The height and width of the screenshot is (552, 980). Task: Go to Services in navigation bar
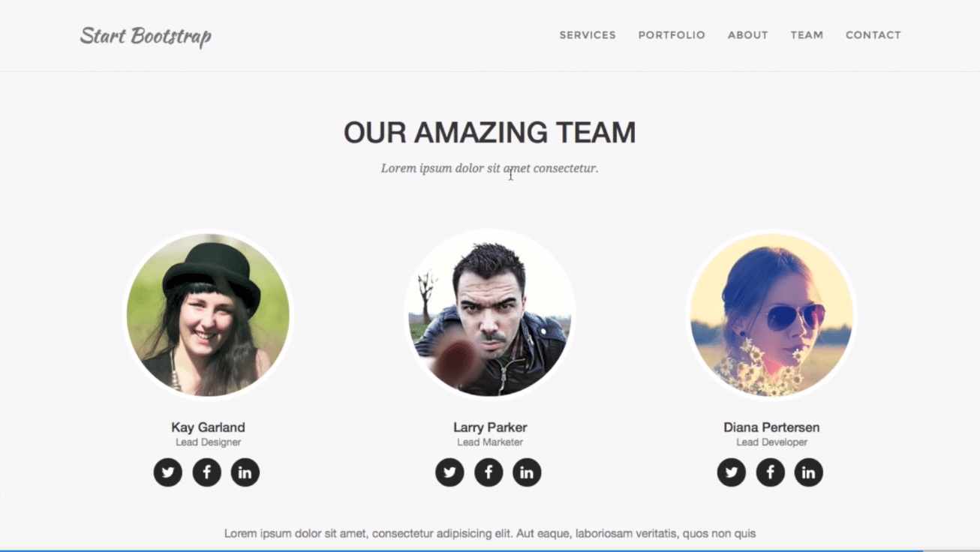point(588,35)
